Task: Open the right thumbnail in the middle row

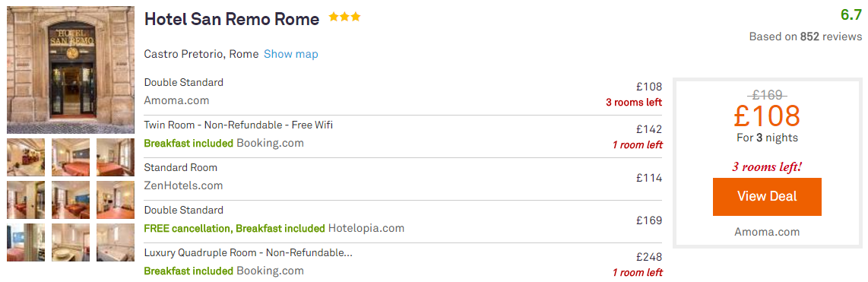Action: click(x=115, y=200)
